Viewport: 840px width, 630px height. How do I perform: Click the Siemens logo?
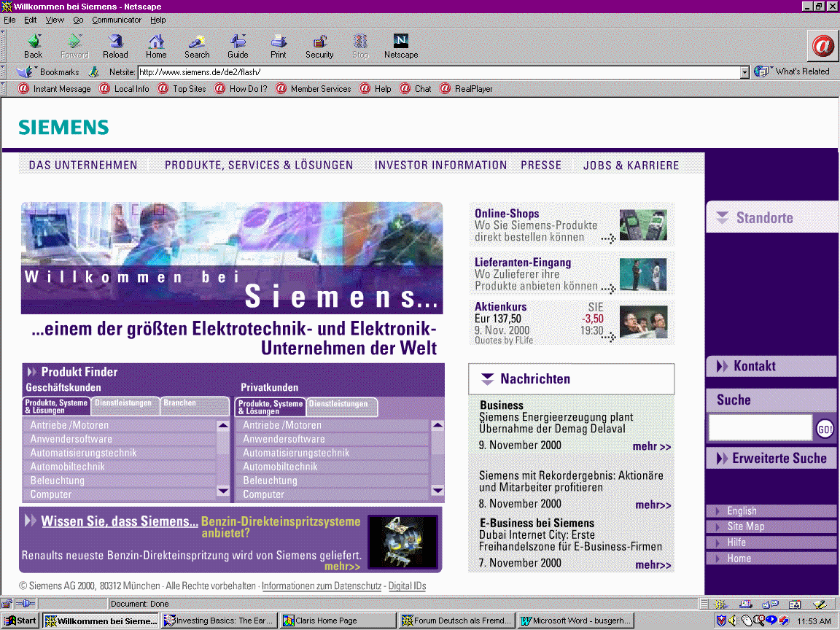click(63, 127)
